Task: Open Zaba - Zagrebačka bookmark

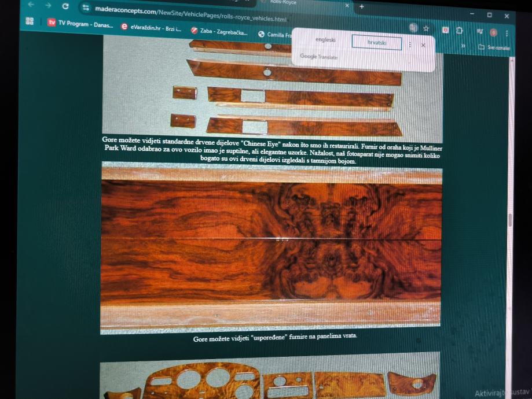Action: (x=219, y=32)
